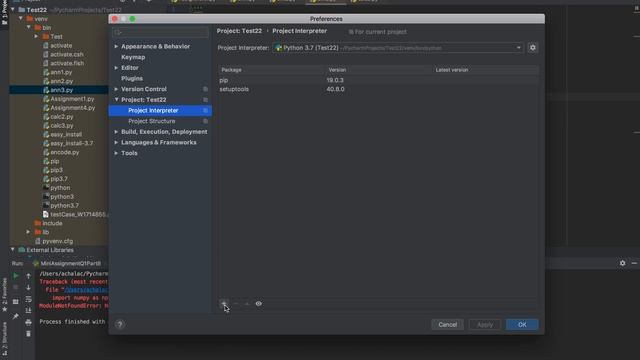Collapse External Libraries node
This screenshot has height=360, width=640.
point(13,250)
